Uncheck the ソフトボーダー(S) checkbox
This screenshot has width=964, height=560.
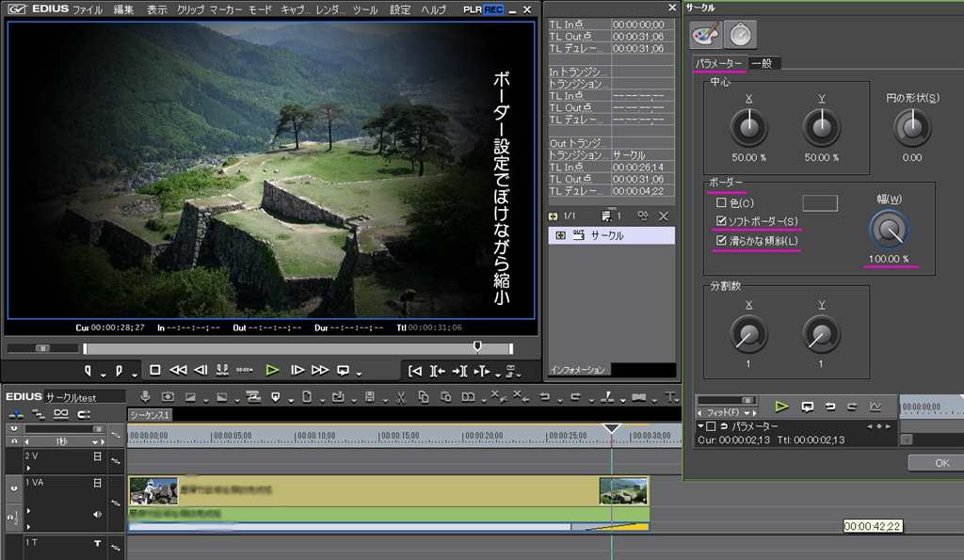click(721, 221)
